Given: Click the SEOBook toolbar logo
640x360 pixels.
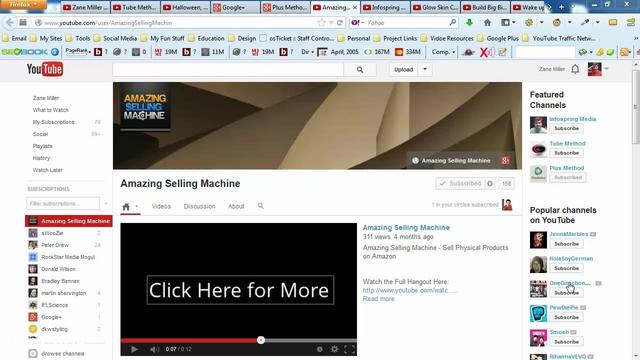Looking at the screenshot, I should tap(25, 52).
